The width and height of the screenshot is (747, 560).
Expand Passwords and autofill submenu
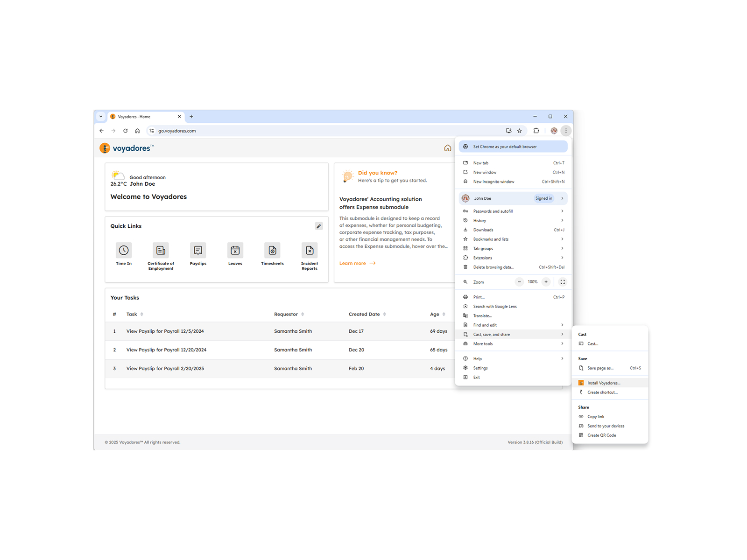(x=513, y=211)
